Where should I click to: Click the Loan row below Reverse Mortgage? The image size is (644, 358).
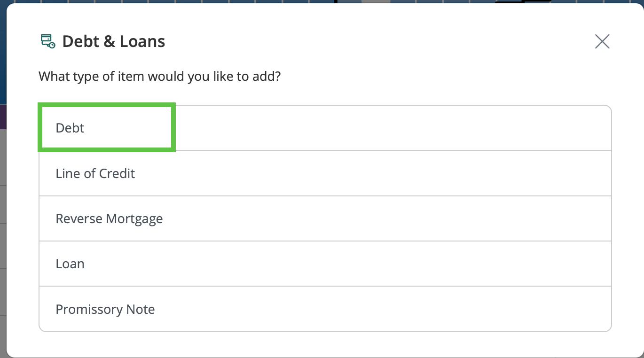click(325, 264)
